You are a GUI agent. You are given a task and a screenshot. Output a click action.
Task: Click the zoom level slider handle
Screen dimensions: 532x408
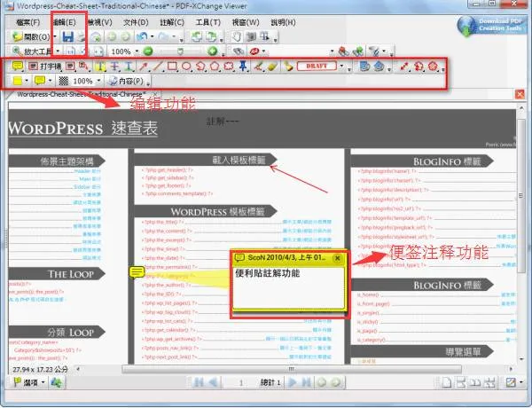point(181,51)
